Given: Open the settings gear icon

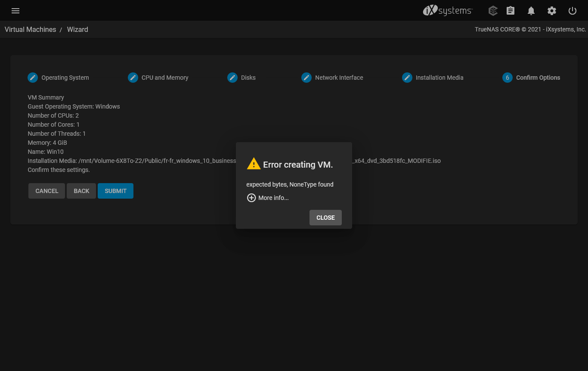Looking at the screenshot, I should [x=552, y=11].
